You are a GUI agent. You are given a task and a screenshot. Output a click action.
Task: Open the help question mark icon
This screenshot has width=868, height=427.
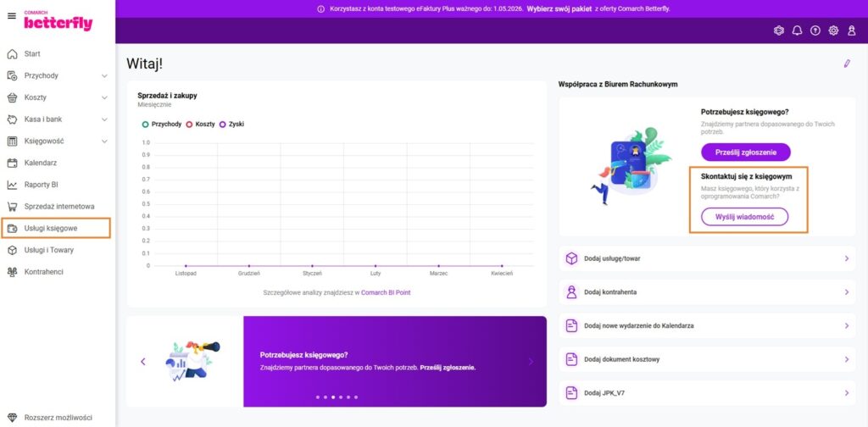(x=815, y=30)
